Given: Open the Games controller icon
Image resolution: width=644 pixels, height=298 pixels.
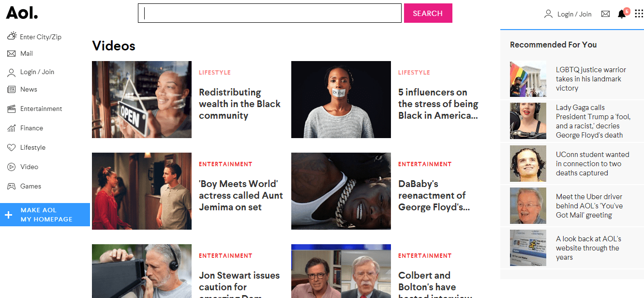Looking at the screenshot, I should point(12,187).
